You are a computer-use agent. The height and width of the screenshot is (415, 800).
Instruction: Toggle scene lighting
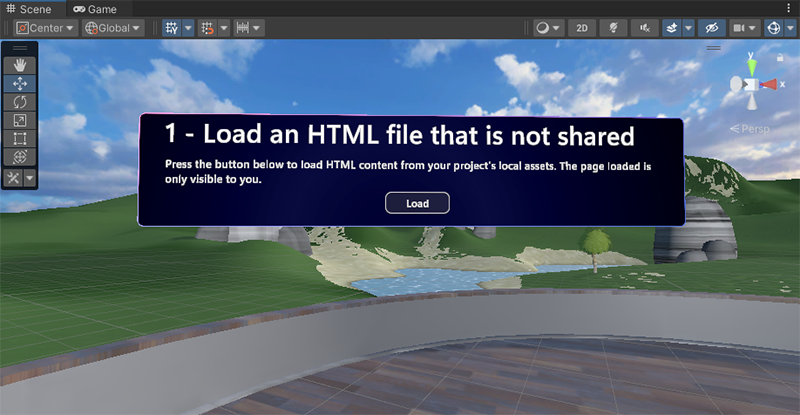[x=613, y=28]
